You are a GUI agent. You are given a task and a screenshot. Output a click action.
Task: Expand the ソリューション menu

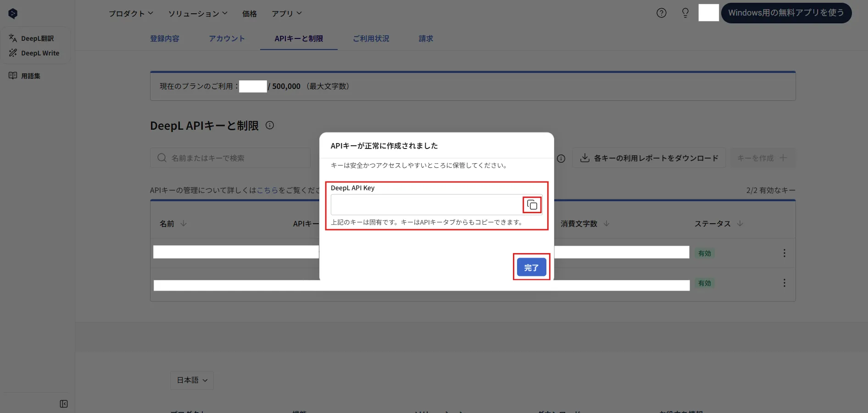198,13
